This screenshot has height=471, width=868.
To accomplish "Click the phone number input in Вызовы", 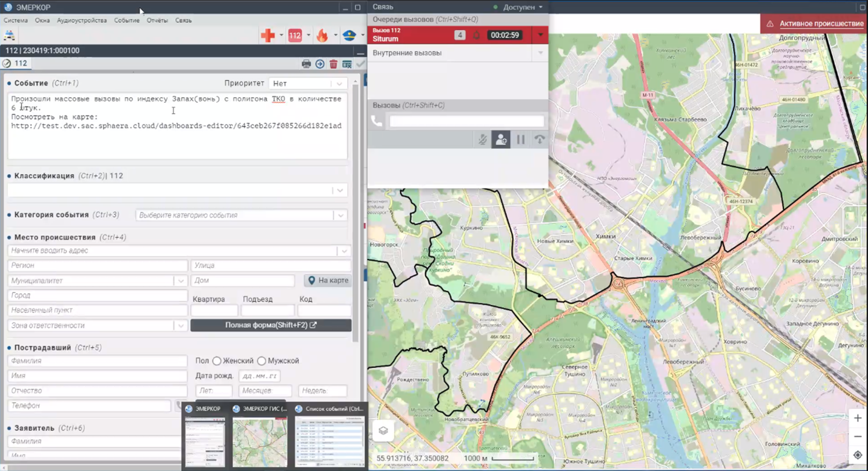I will 467,121.
